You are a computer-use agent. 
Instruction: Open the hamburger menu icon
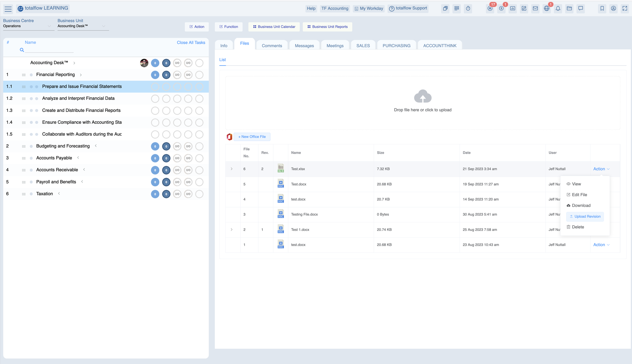click(x=8, y=9)
